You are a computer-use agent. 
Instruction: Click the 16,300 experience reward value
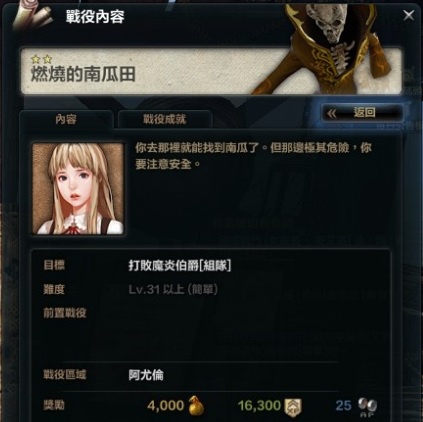tap(259, 406)
